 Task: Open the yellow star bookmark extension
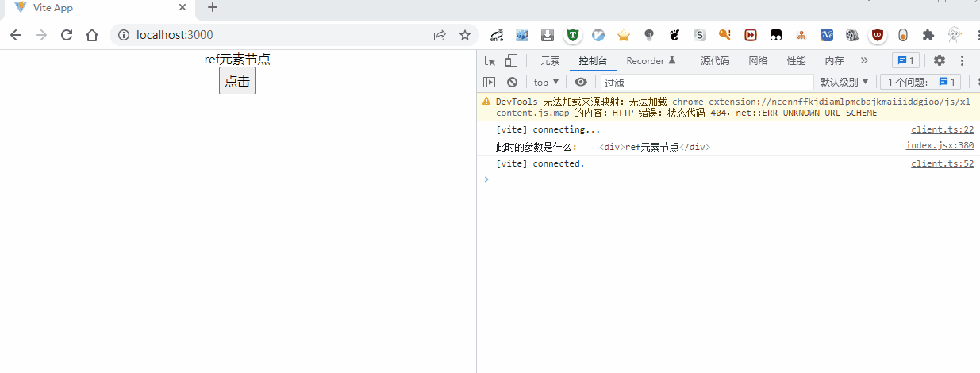click(624, 35)
